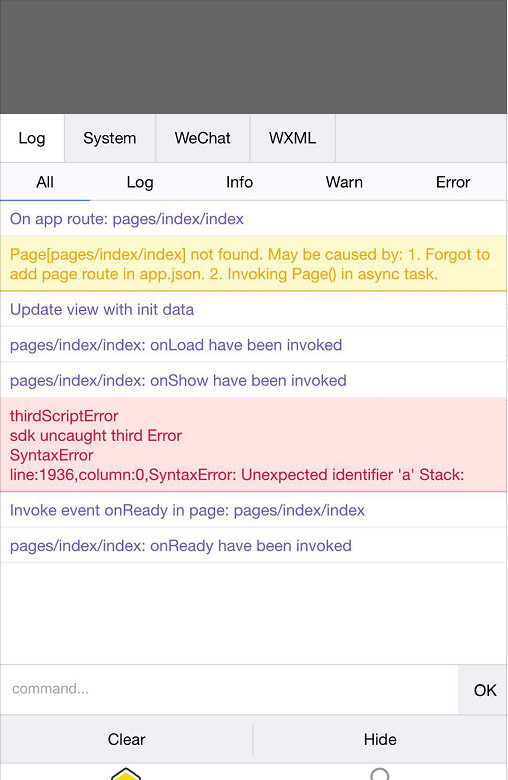
Task: Click the OK button beside command box
Action: click(485, 690)
